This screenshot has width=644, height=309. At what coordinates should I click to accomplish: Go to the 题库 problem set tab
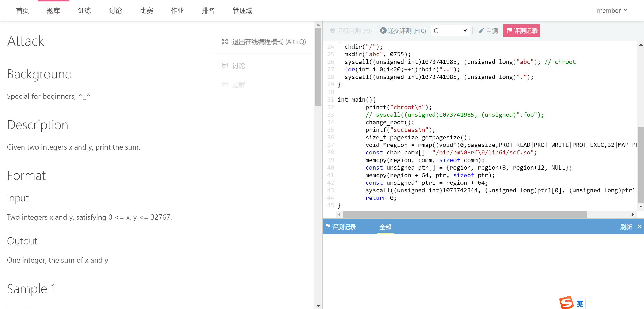click(53, 10)
